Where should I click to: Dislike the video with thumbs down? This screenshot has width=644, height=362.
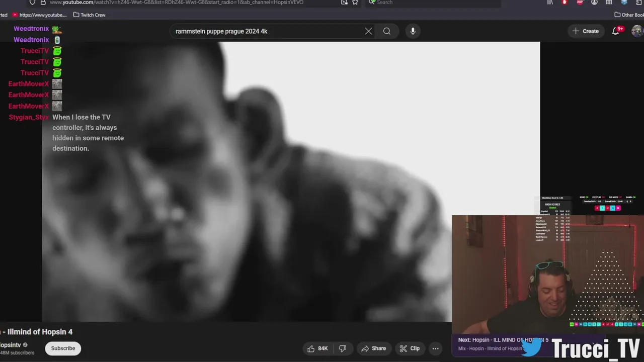tap(343, 348)
